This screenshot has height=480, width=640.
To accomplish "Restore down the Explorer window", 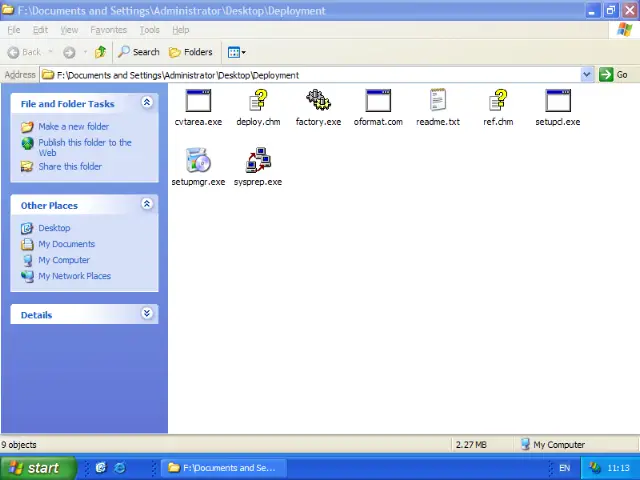I will coord(611,10).
